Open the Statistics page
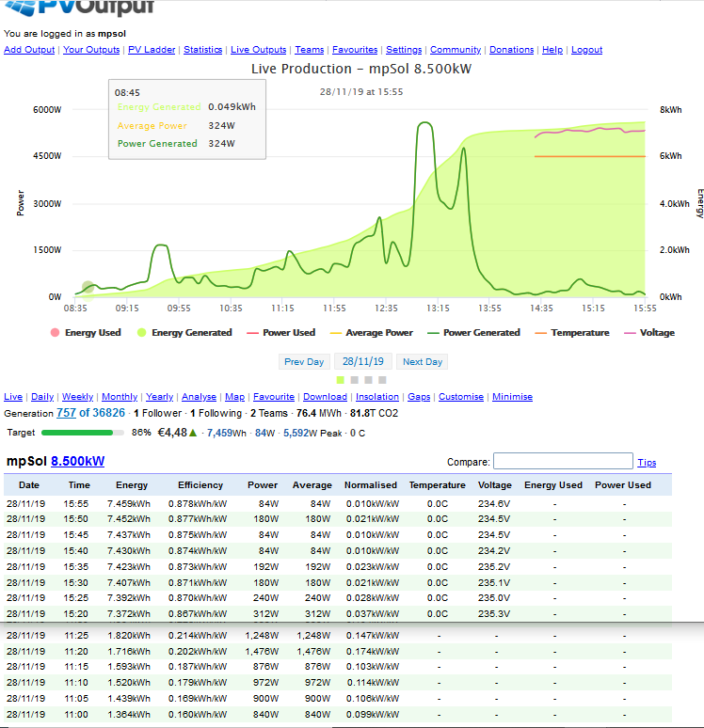Viewport: 704px width, 728px height. [x=202, y=50]
